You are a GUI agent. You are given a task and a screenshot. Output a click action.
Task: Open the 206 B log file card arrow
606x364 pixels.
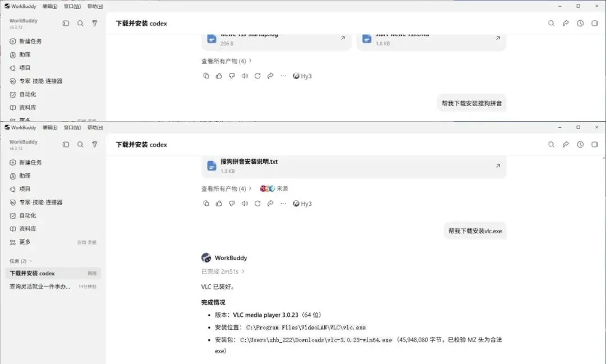click(x=342, y=38)
